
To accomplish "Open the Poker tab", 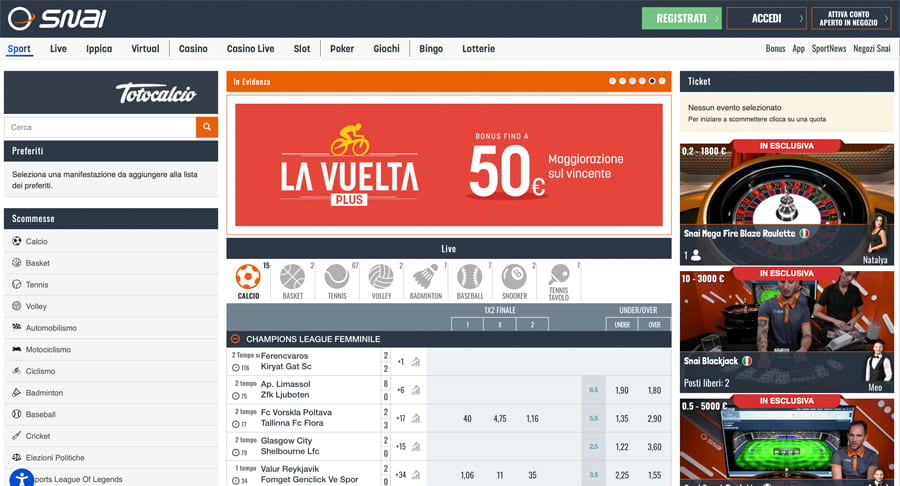I will [342, 49].
